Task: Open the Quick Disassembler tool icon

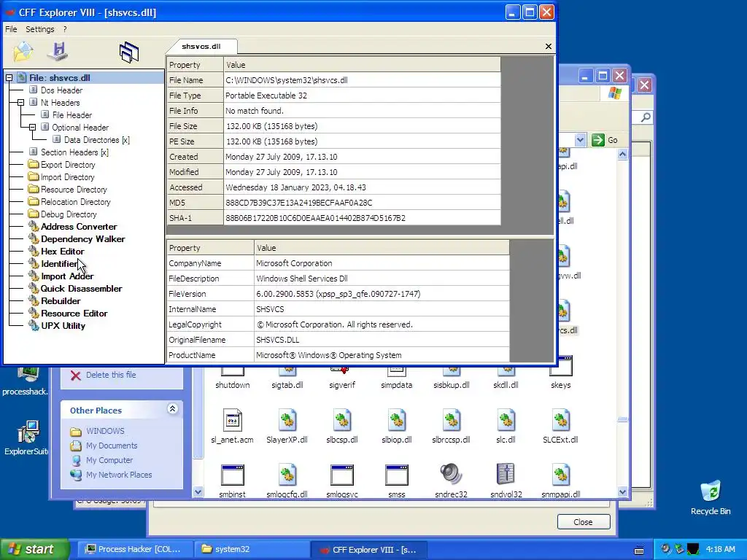Action: pyautogui.click(x=34, y=288)
